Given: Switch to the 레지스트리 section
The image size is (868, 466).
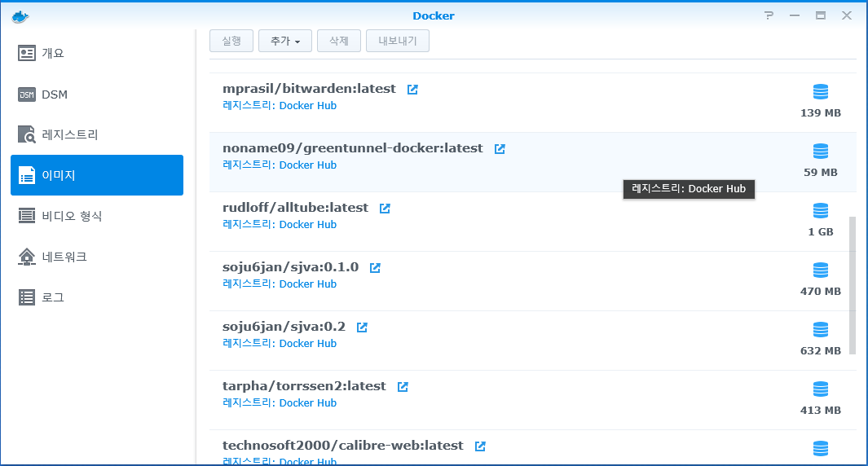Looking at the screenshot, I should [x=97, y=134].
